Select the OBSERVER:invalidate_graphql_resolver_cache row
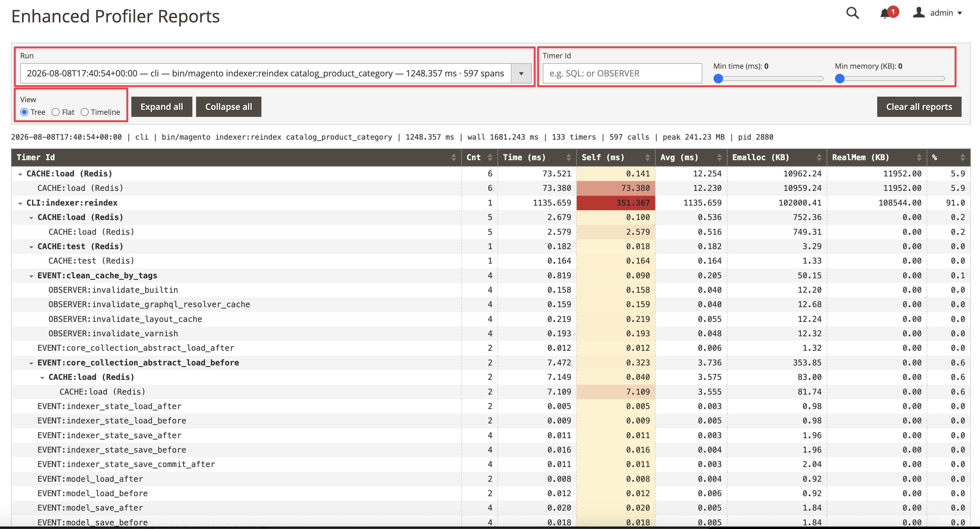The image size is (980, 529). (x=491, y=304)
